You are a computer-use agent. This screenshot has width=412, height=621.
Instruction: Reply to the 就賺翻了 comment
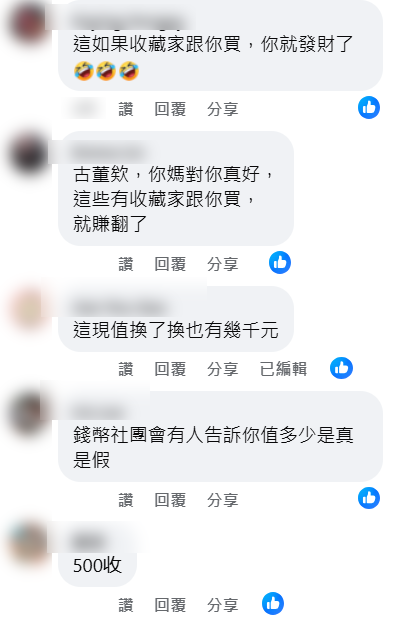[x=170, y=264]
